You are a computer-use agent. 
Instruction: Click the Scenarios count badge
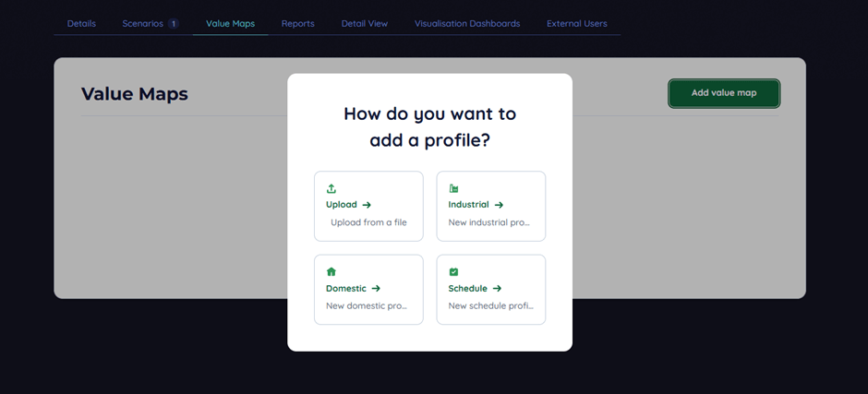pyautogui.click(x=174, y=23)
